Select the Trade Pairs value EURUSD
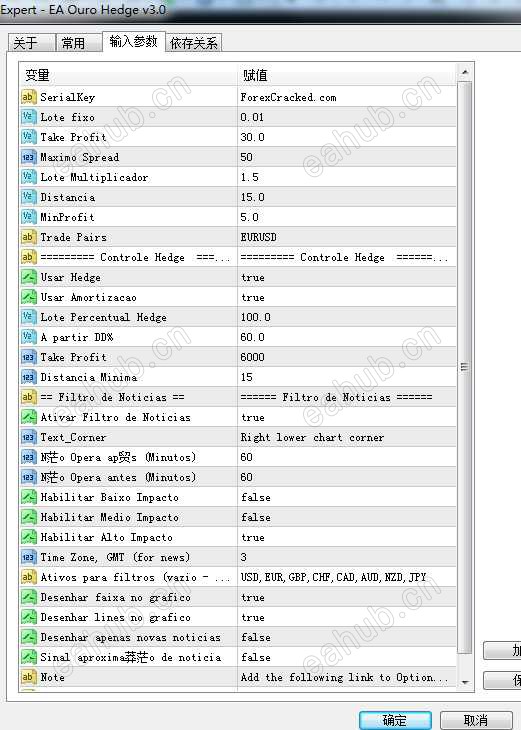Viewport: 521px width, 730px height. point(347,237)
